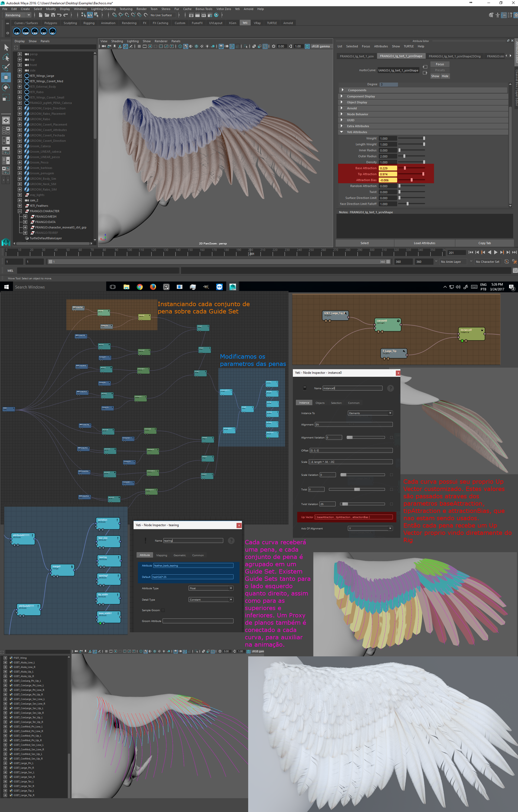Click the GE Yeti shelf icon
This screenshot has width=518, height=812.
[52, 32]
